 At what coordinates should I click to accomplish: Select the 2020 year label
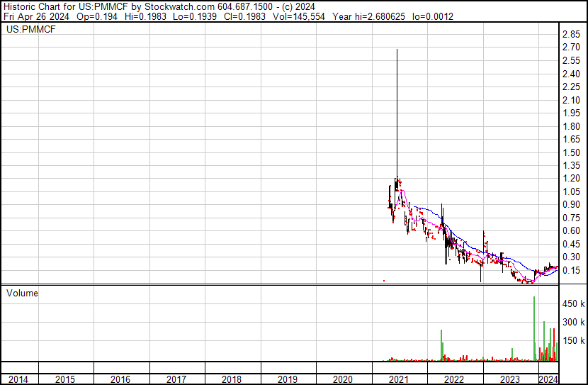(343, 380)
